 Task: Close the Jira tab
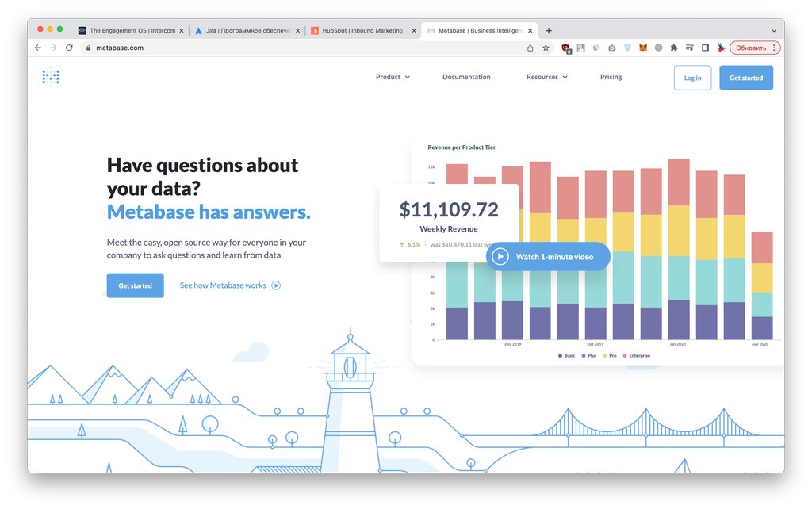[x=298, y=31]
